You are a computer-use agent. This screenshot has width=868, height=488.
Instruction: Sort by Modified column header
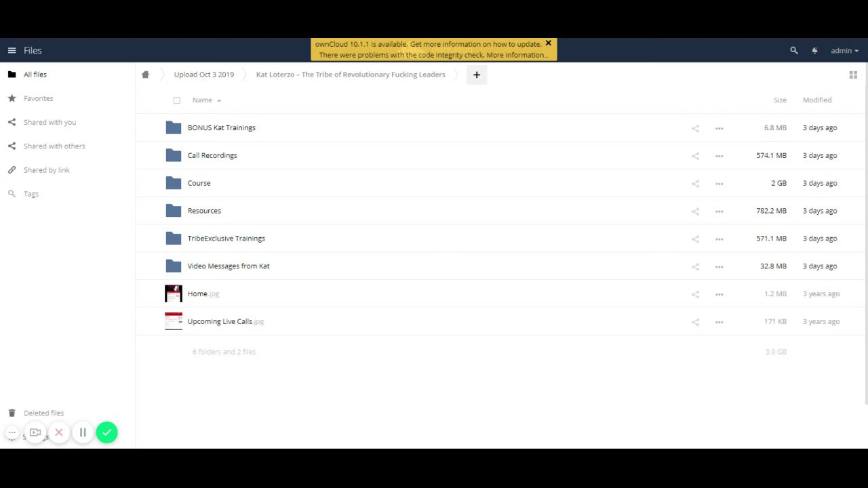(817, 100)
